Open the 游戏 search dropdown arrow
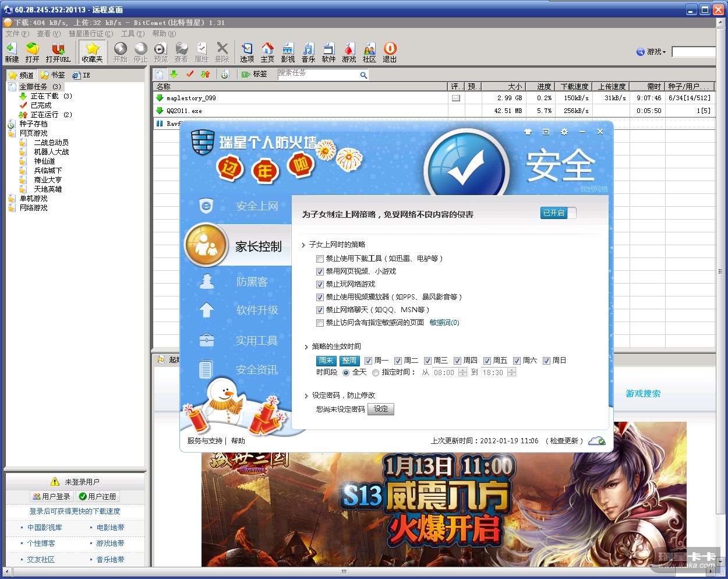This screenshot has height=579, width=728. [664, 52]
